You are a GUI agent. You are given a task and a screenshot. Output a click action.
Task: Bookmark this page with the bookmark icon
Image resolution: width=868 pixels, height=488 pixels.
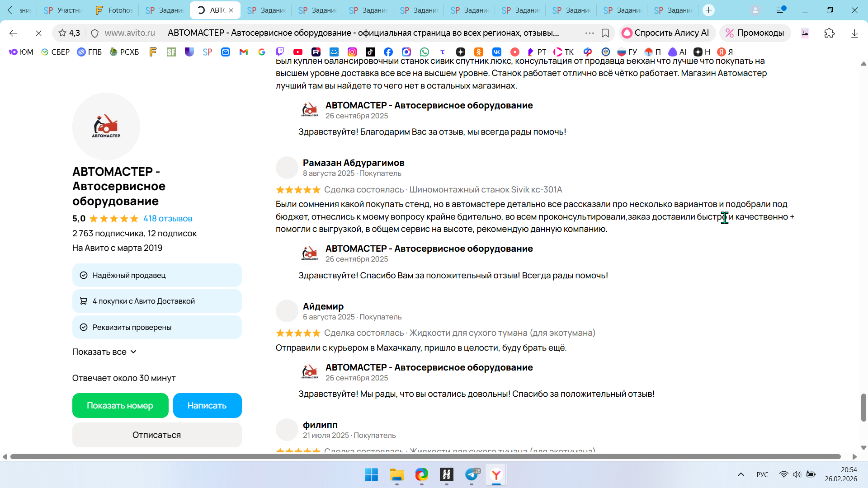click(605, 33)
